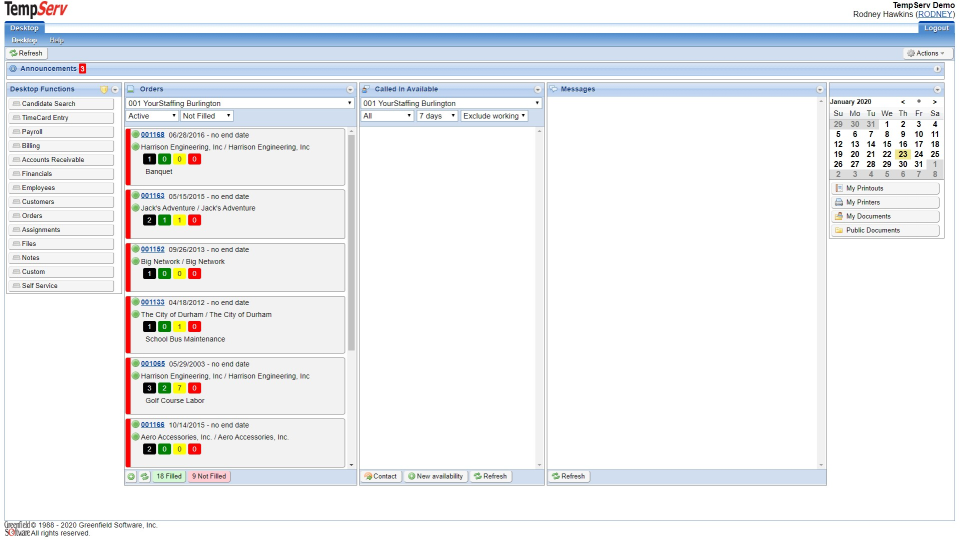Click the status dot beside order 001133
Image resolution: width=960 pixels, height=540 pixels.
click(x=136, y=302)
